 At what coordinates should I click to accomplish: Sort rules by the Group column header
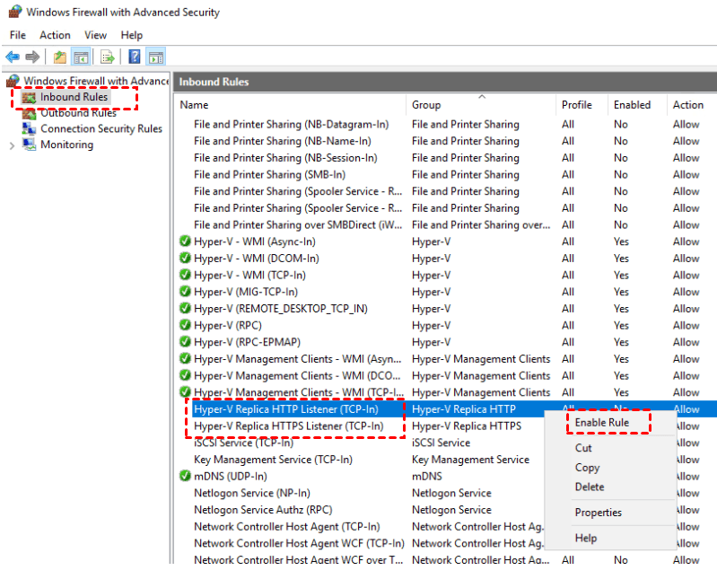tap(426, 105)
